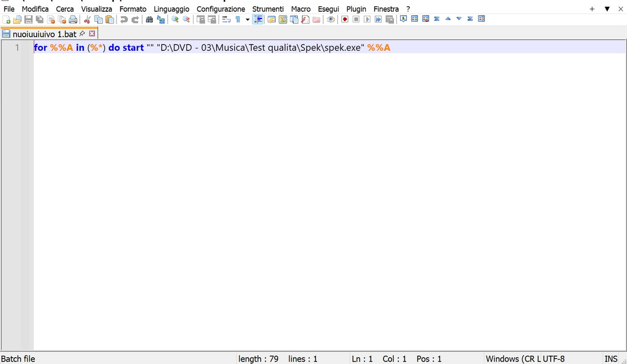Viewport: 627px width, 364px height.
Task: Toggle the monitoring eye icon
Action: point(331,20)
